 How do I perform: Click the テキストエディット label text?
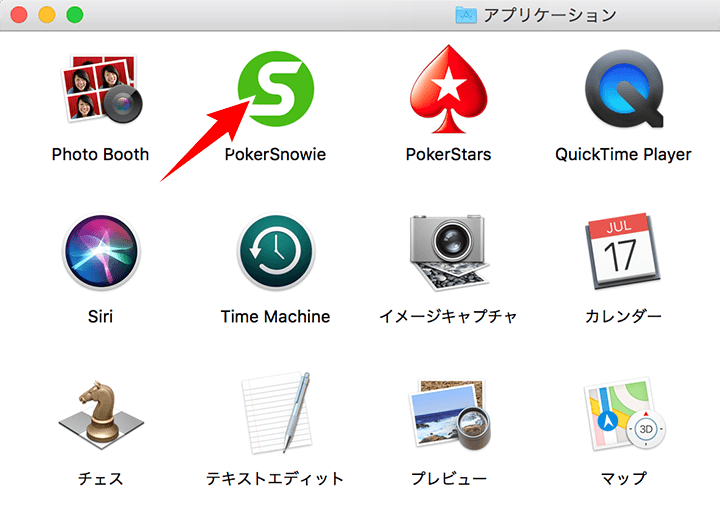coord(275,479)
